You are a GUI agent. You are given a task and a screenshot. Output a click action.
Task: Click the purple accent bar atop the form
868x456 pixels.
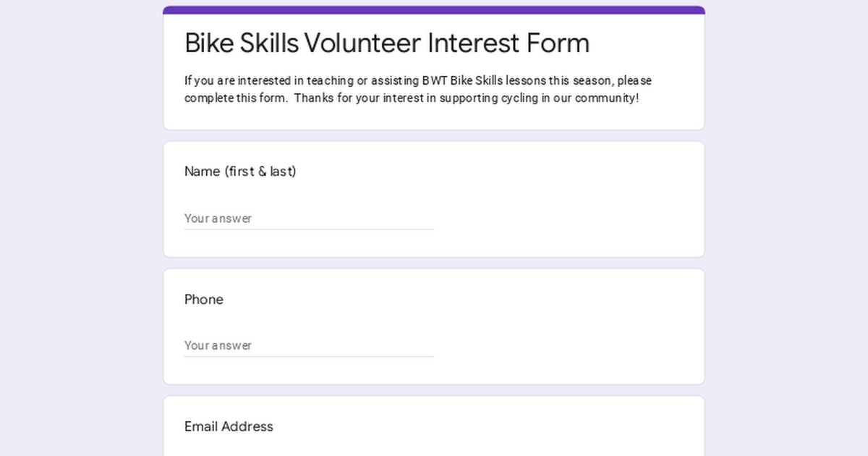click(434, 10)
